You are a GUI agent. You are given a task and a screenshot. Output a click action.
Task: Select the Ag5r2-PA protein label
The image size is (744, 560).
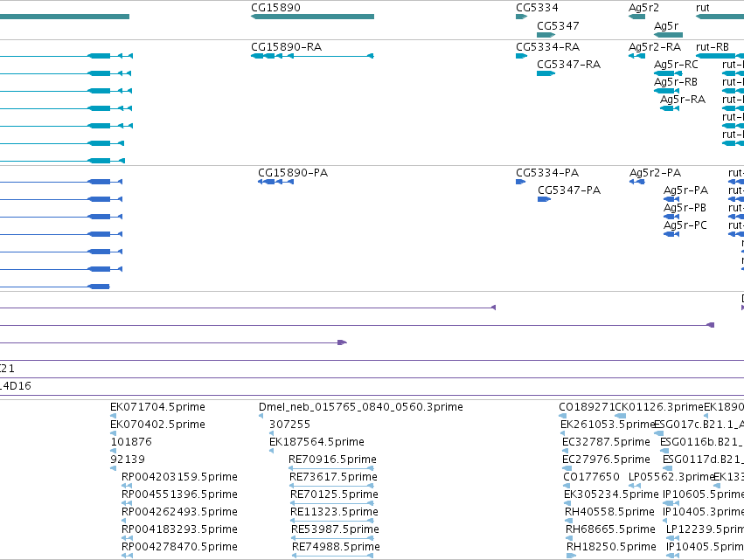pos(656,173)
